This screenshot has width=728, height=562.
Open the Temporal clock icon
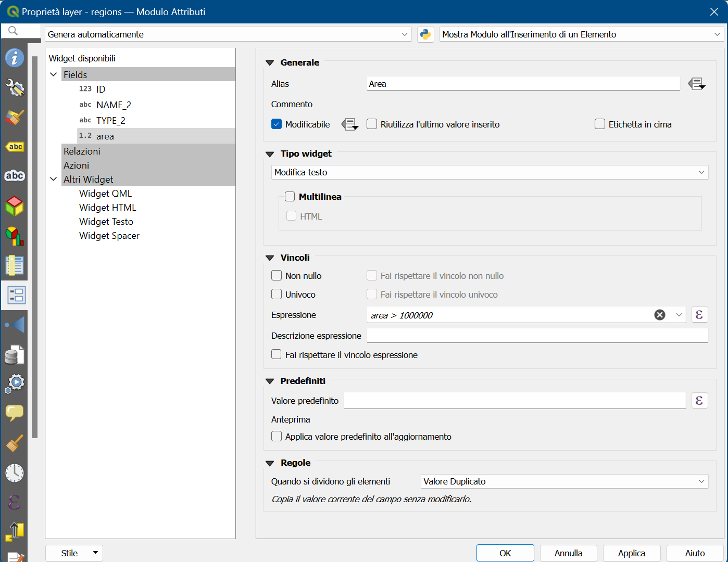click(x=15, y=473)
